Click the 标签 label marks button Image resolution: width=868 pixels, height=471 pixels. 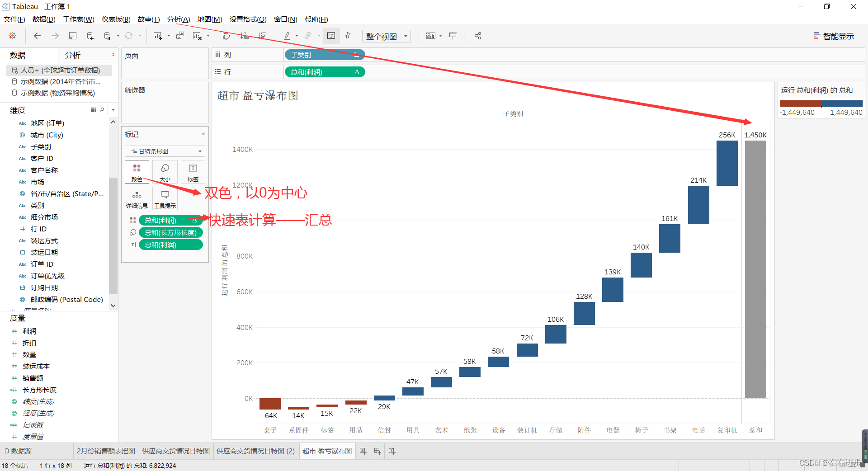pos(193,172)
